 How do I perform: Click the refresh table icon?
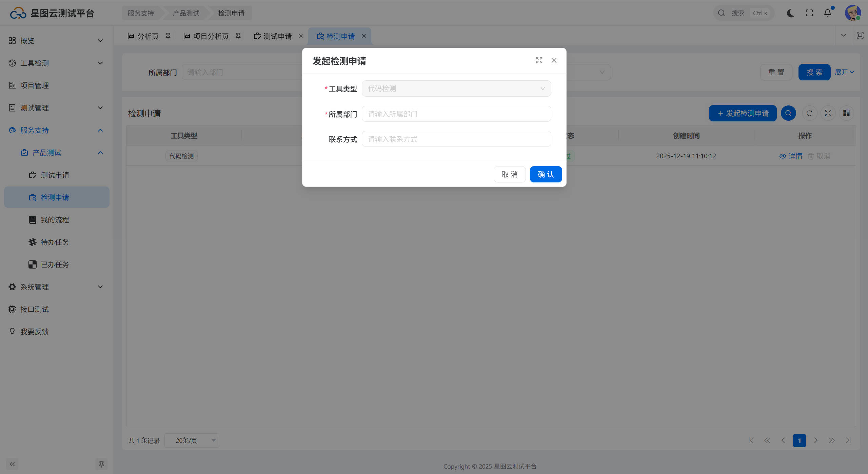tap(809, 113)
